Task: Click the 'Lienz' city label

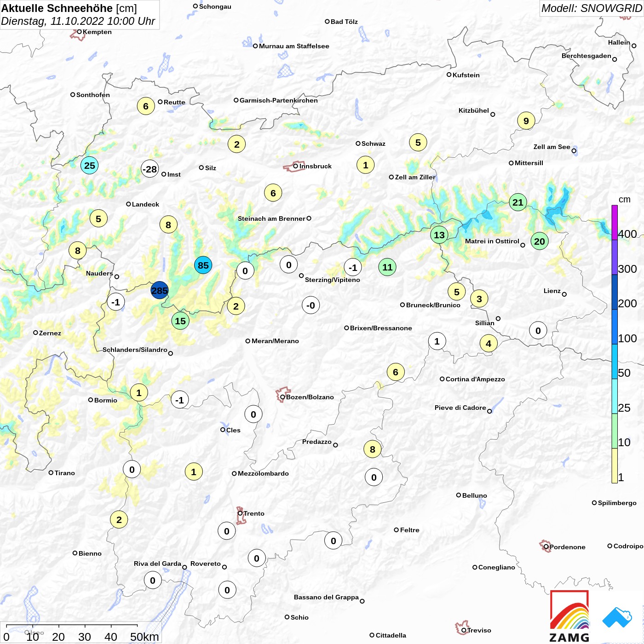Action: (x=552, y=291)
